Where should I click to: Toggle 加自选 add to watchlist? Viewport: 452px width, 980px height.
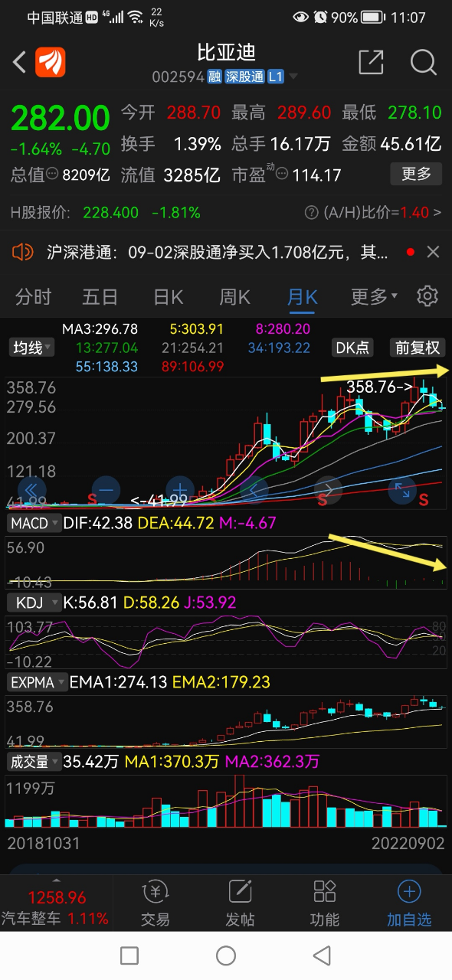[x=409, y=903]
